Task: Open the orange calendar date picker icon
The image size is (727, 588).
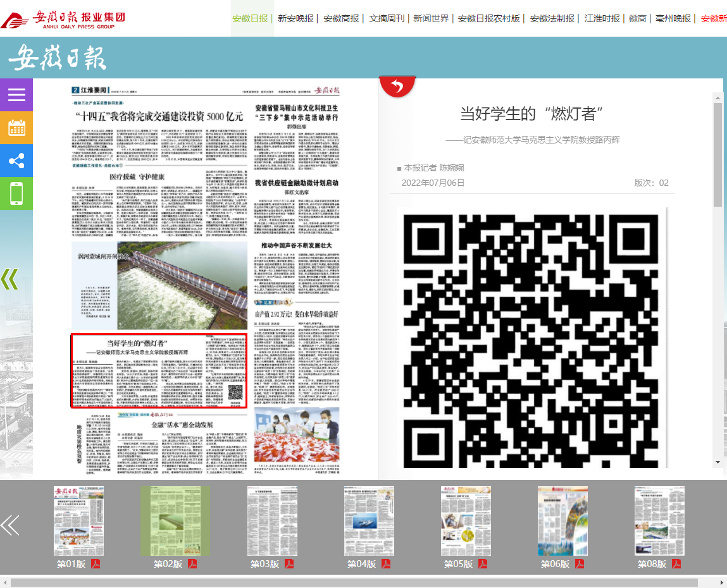Action: (x=16, y=128)
